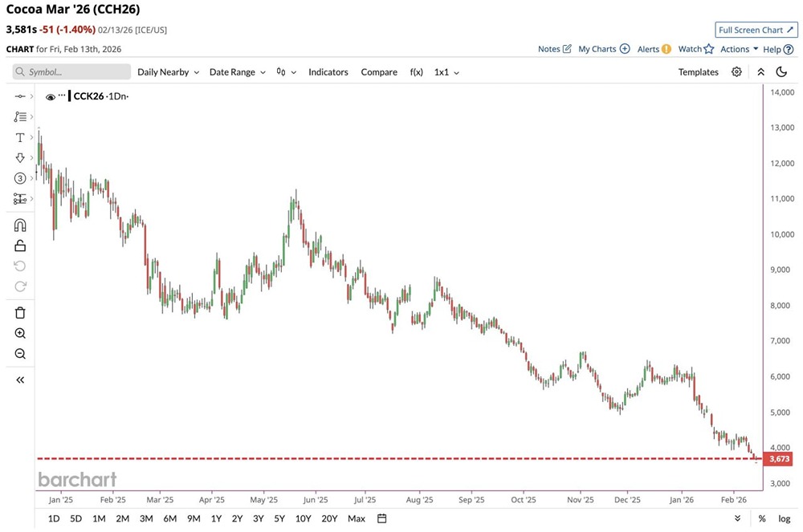The image size is (803, 532).
Task: Collapse header with double up-arrow icon
Action: [x=761, y=72]
